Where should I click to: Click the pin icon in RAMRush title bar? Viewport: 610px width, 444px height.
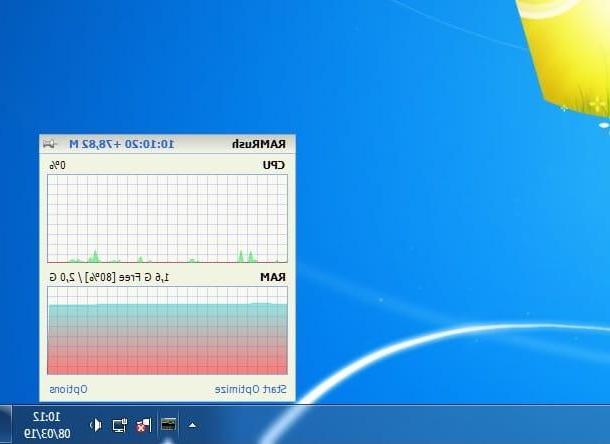49,144
